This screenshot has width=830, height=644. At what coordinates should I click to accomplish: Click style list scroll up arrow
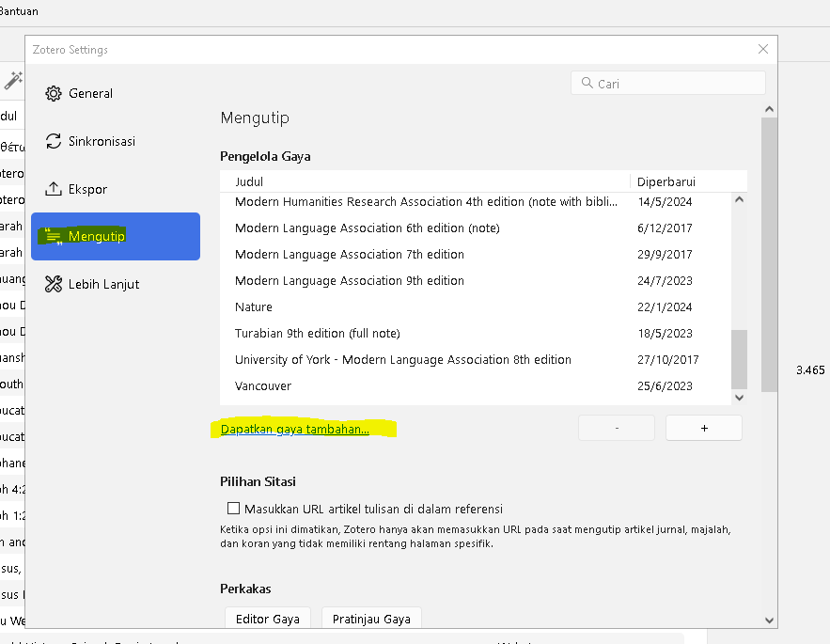point(740,199)
